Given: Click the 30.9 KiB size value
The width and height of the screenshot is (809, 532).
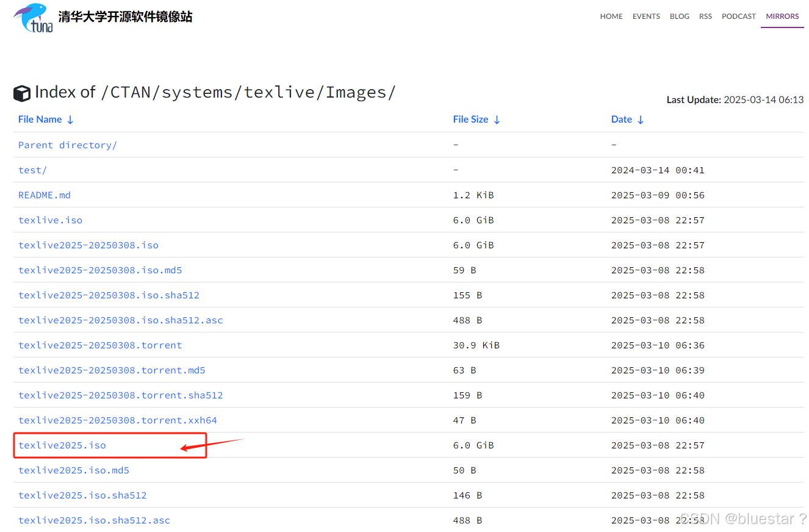Looking at the screenshot, I should [476, 345].
